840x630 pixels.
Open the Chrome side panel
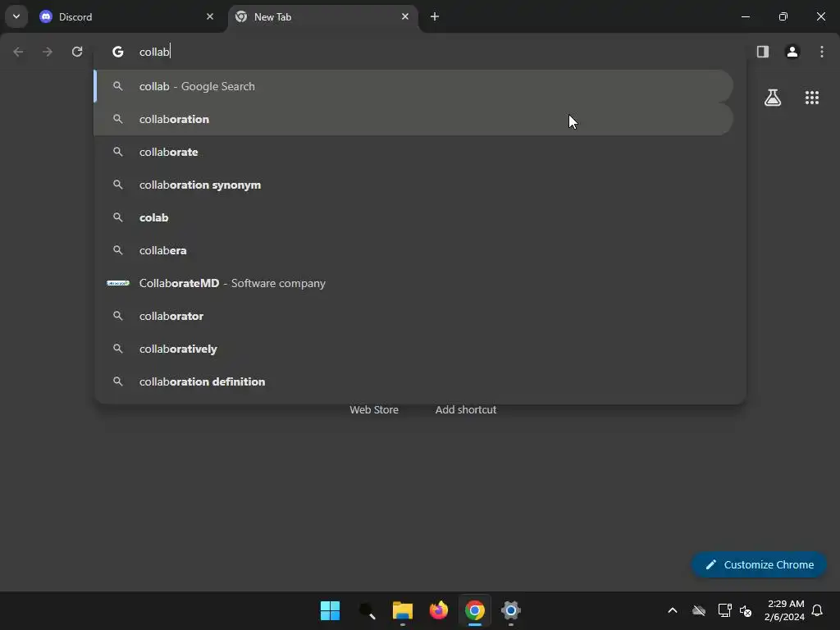762,52
